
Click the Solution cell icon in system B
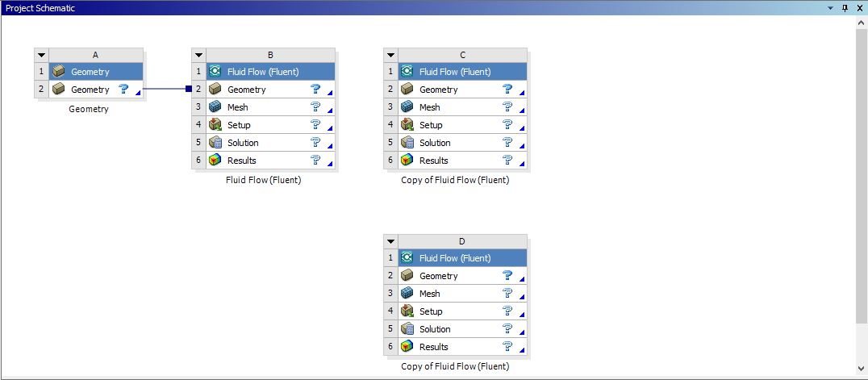pyautogui.click(x=215, y=142)
